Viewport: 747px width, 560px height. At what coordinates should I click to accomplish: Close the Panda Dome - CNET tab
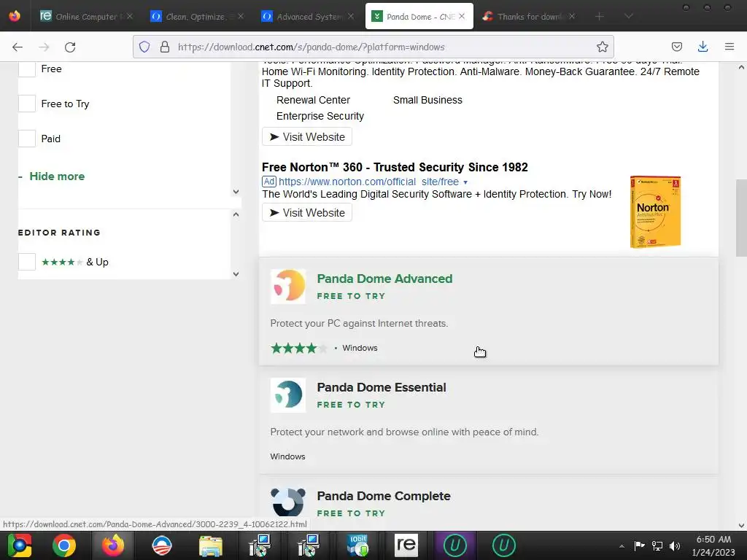click(x=462, y=16)
